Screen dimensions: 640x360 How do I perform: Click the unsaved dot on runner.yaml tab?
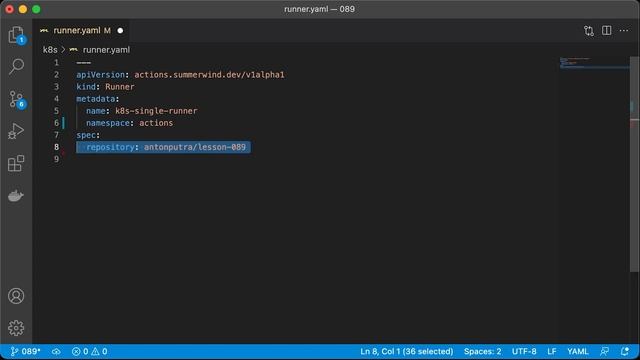click(120, 31)
